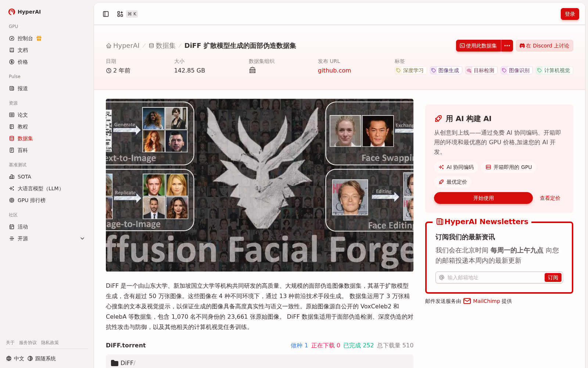Viewport: 588px width, 368px height.
Task: Click the 服务协议 footer link
Action: pyautogui.click(x=28, y=343)
